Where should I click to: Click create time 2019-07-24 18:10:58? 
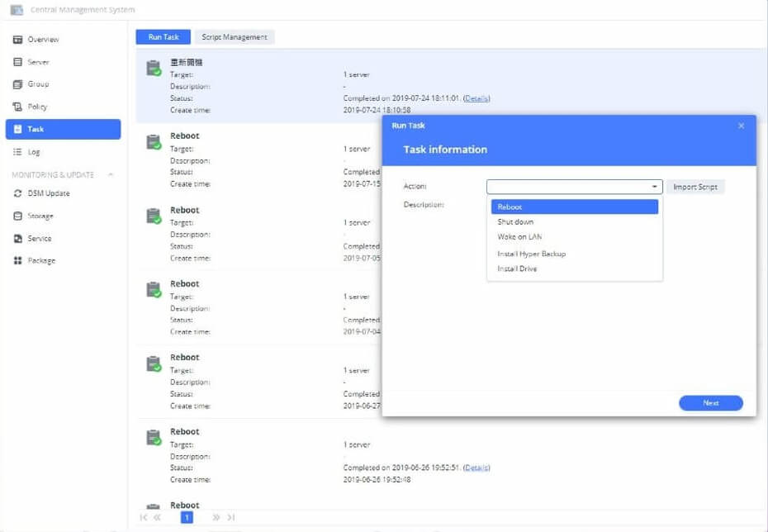pyautogui.click(x=377, y=110)
